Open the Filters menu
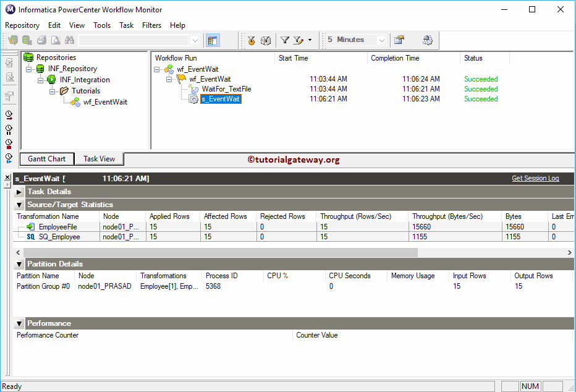The height and width of the screenshot is (392, 576). click(x=151, y=25)
